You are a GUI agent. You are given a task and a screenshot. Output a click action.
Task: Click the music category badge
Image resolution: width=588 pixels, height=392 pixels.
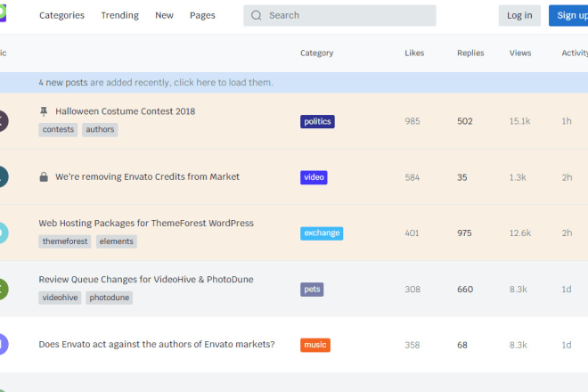tap(315, 345)
